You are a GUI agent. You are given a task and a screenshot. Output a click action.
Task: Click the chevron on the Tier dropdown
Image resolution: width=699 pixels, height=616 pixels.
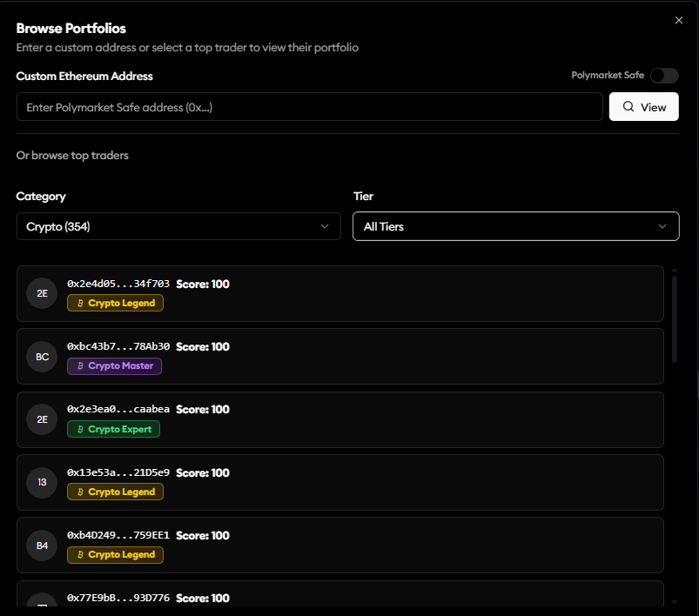click(x=662, y=226)
